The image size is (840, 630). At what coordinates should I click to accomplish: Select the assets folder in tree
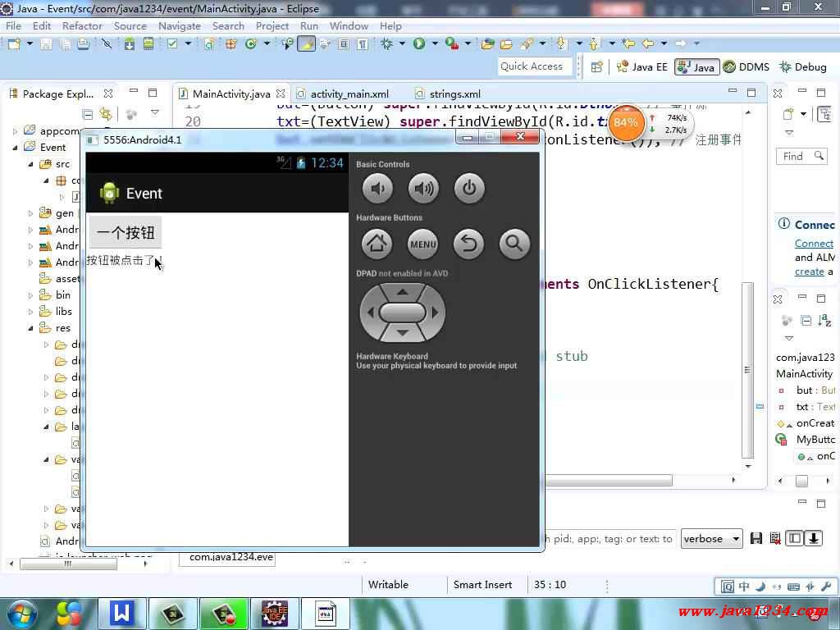click(x=59, y=279)
